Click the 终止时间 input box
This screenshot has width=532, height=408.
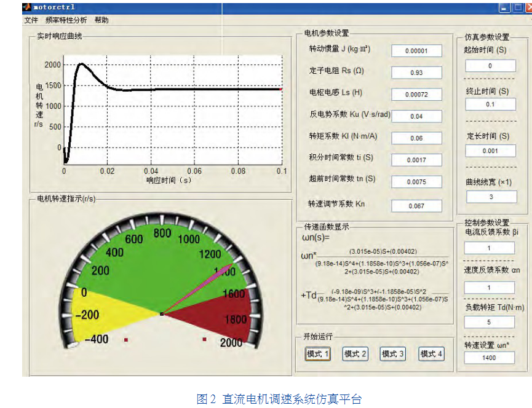pos(490,104)
